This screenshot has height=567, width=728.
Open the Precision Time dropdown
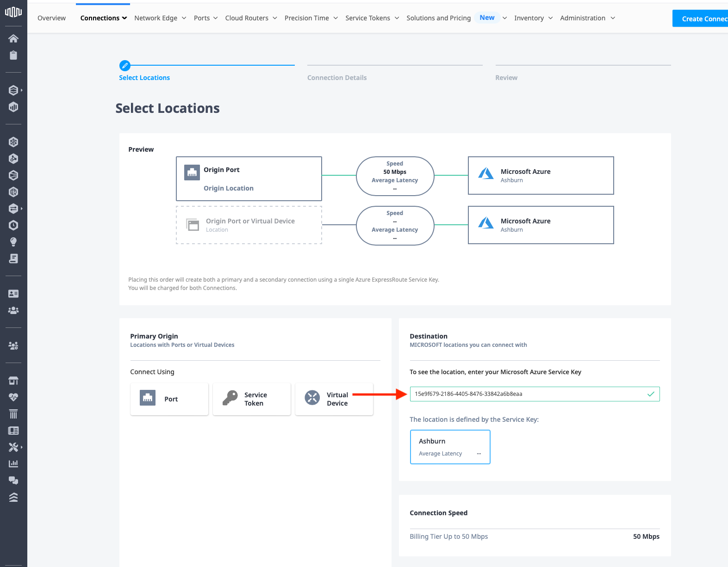coord(311,18)
